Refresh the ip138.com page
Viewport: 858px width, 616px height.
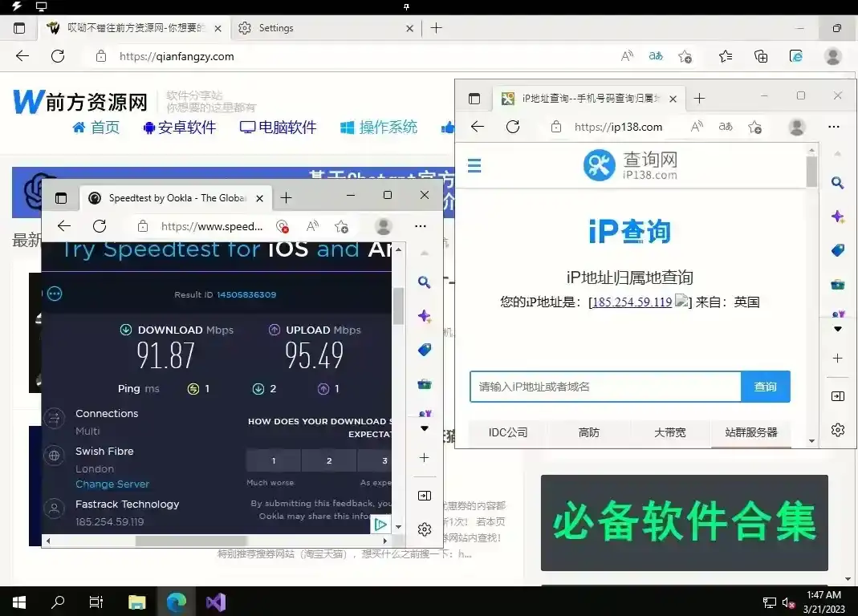(x=513, y=127)
